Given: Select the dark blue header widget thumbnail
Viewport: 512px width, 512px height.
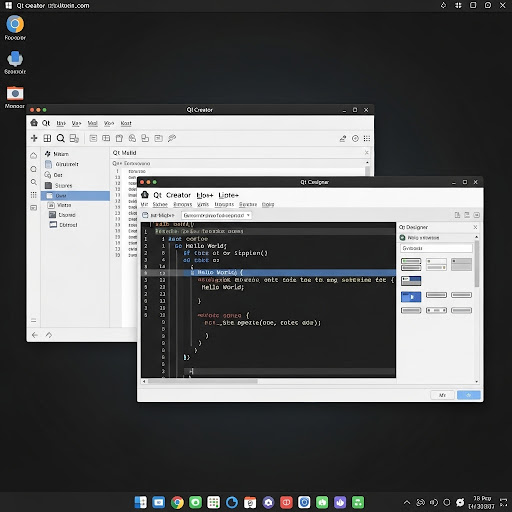Looking at the screenshot, I should click(x=411, y=281).
